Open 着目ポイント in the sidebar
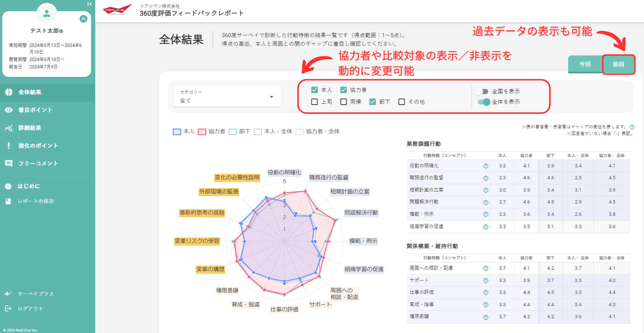The image size is (644, 333). pyautogui.click(x=35, y=110)
